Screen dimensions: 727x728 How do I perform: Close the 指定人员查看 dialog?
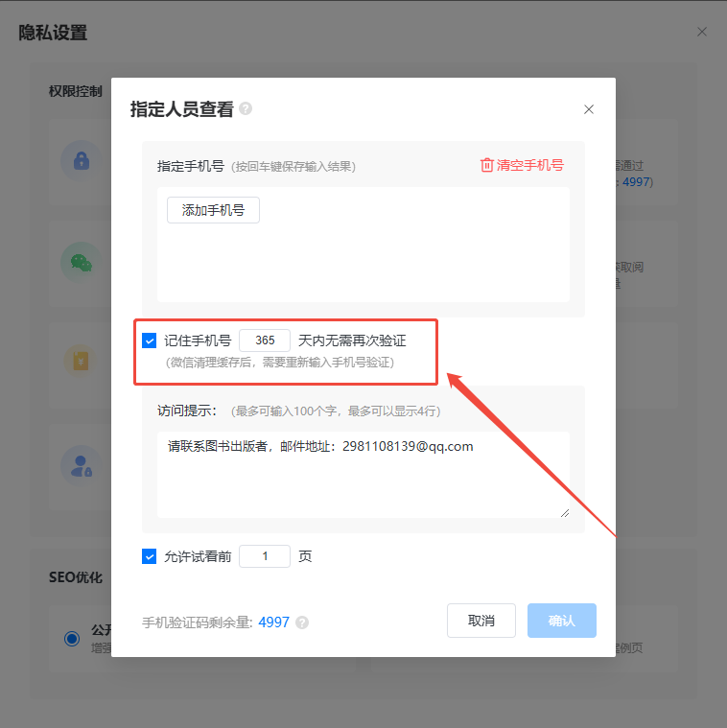point(589,109)
